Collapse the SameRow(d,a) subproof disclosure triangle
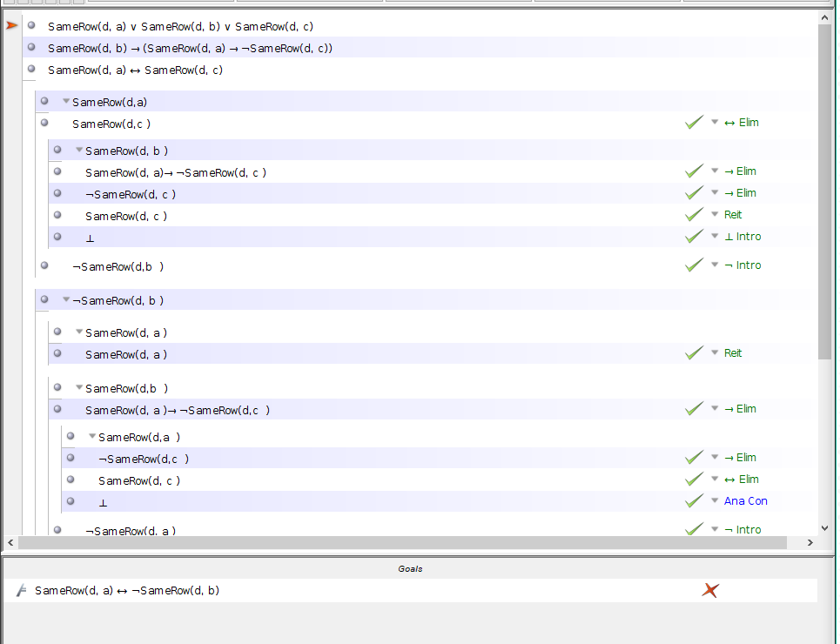 (66, 101)
